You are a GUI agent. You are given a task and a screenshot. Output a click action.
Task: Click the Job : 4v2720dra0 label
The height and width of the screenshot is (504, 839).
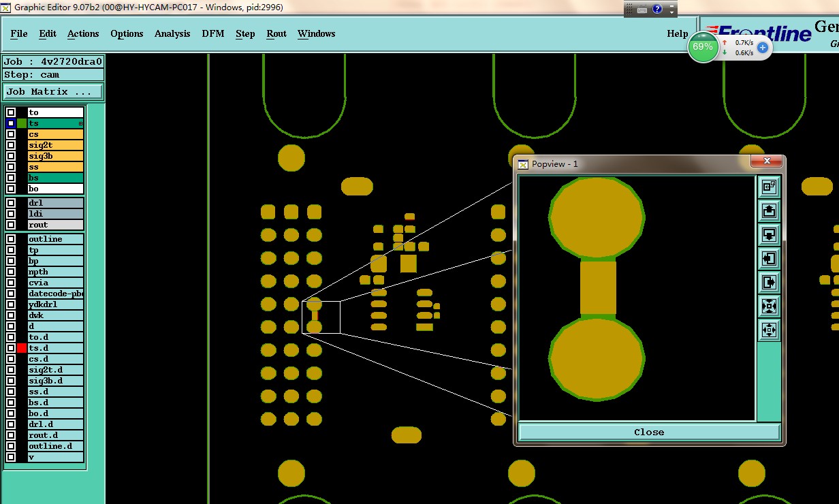click(x=53, y=62)
